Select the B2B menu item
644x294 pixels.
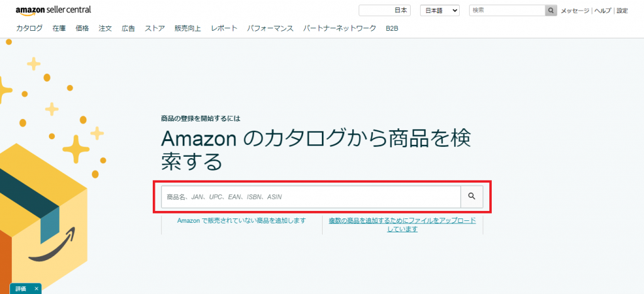(x=392, y=28)
